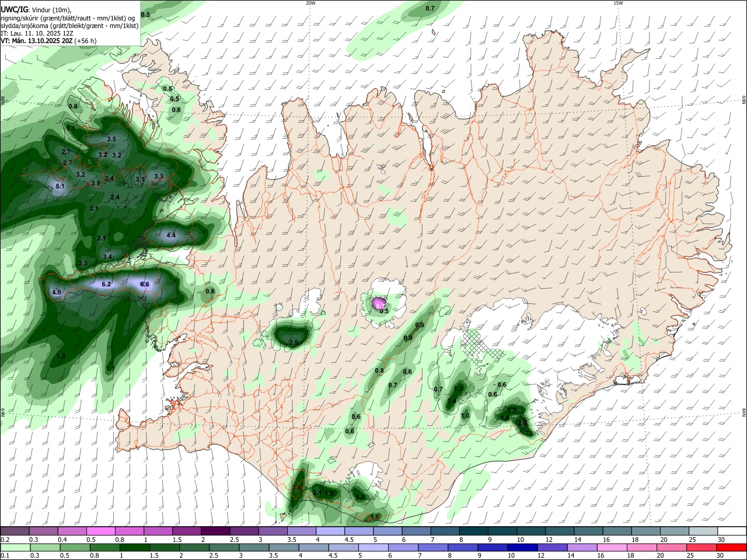The height and width of the screenshot is (560, 747).
Task: Click the pink snow marker labeled 0.7
Action: click(x=379, y=304)
